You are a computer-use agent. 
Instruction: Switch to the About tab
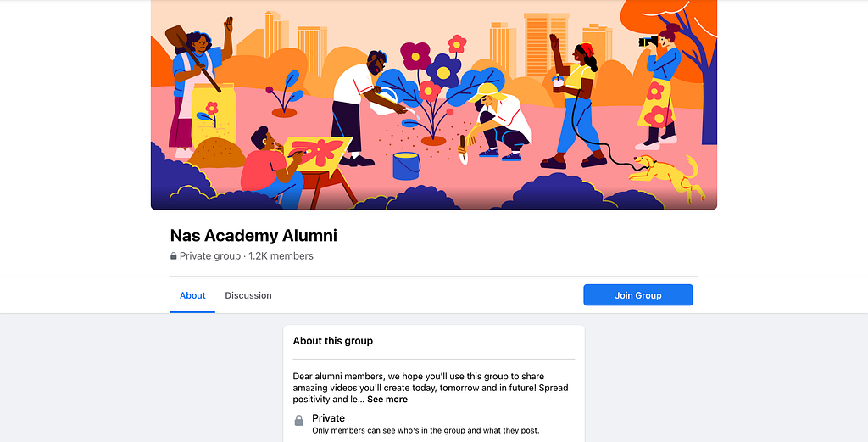(x=192, y=295)
